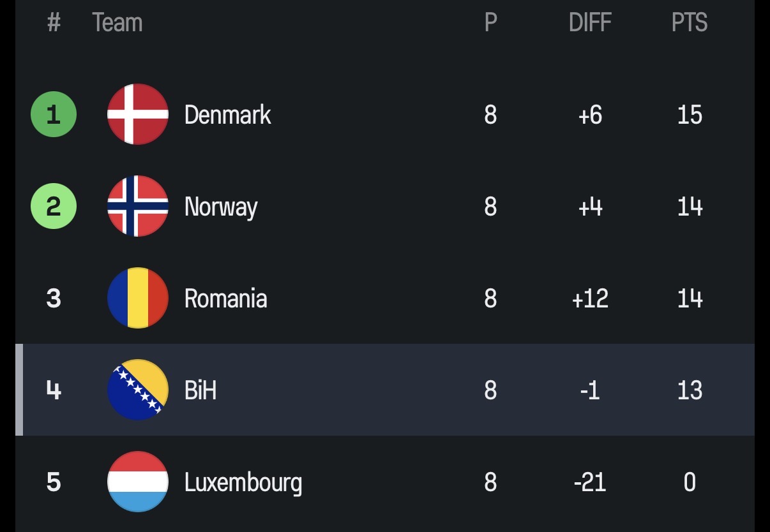Click Romania's +12 goal difference
770x532 pixels.
pyautogui.click(x=590, y=299)
